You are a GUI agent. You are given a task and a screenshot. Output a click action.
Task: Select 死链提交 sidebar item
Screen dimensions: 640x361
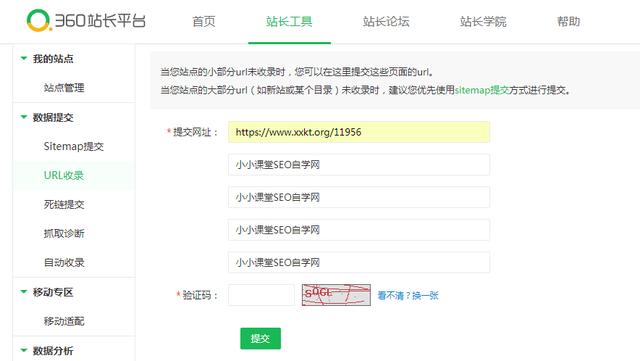64,204
